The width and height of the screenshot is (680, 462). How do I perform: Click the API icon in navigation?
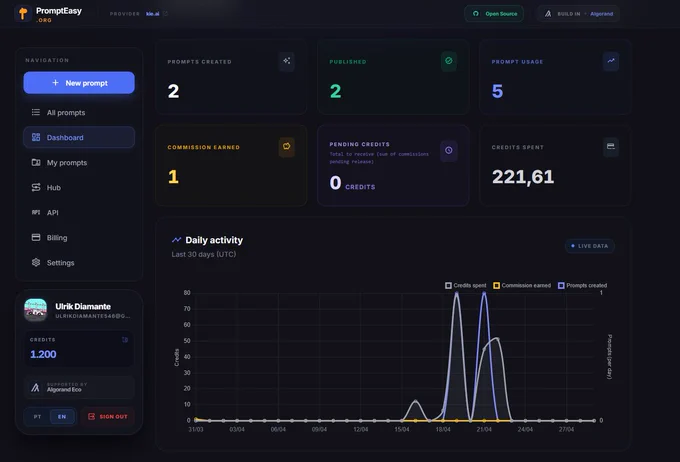tap(36, 212)
